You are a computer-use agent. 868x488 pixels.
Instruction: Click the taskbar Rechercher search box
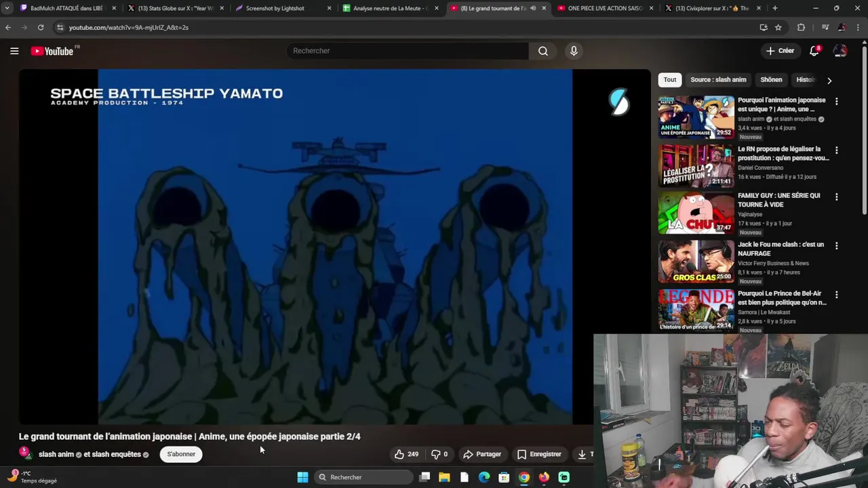tap(363, 477)
